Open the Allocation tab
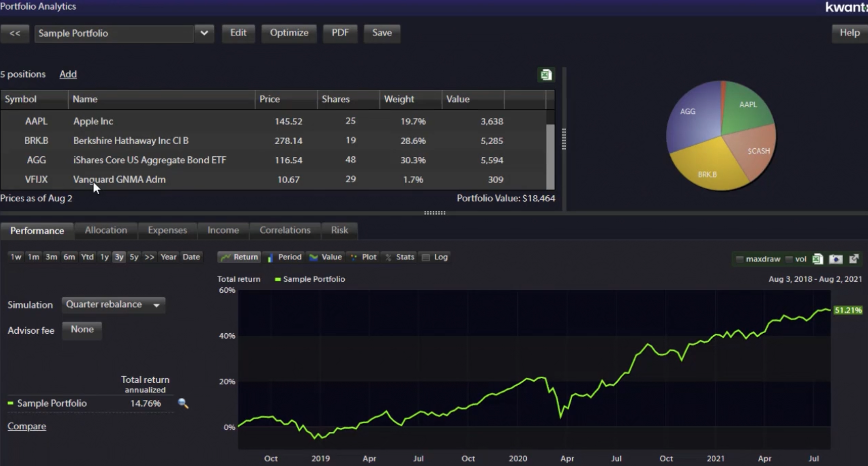 105,230
